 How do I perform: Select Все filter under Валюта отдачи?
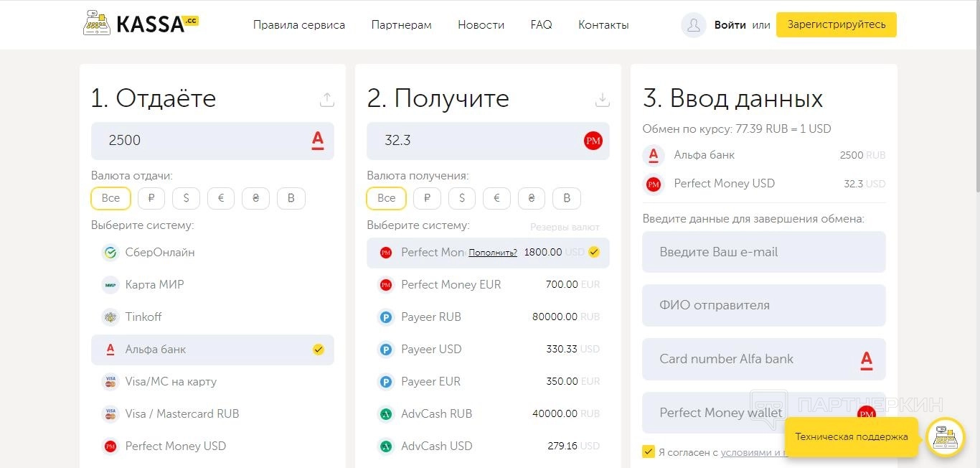click(x=110, y=198)
